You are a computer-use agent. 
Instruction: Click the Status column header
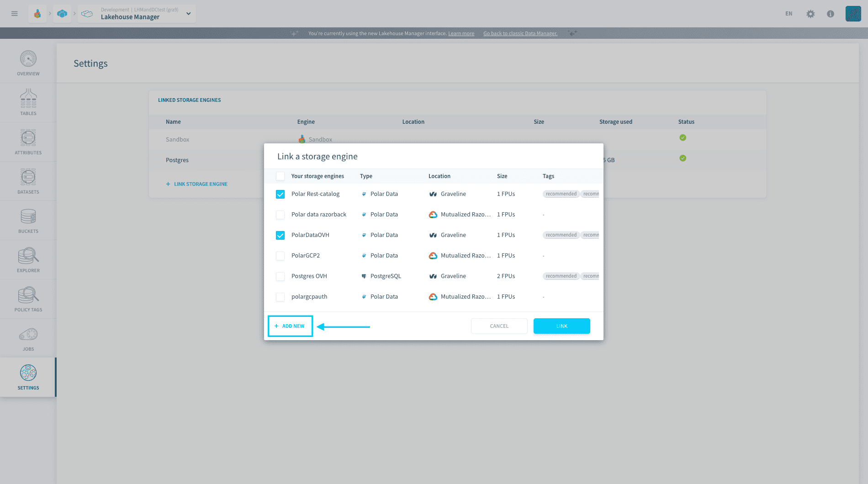(686, 122)
